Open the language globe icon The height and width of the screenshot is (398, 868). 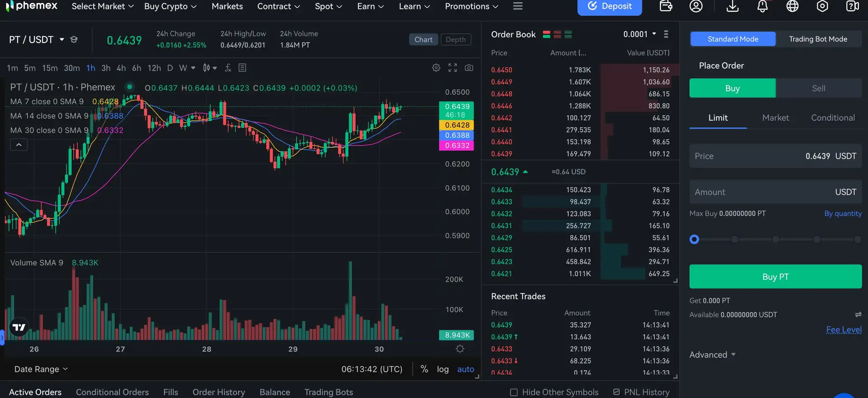(792, 6)
